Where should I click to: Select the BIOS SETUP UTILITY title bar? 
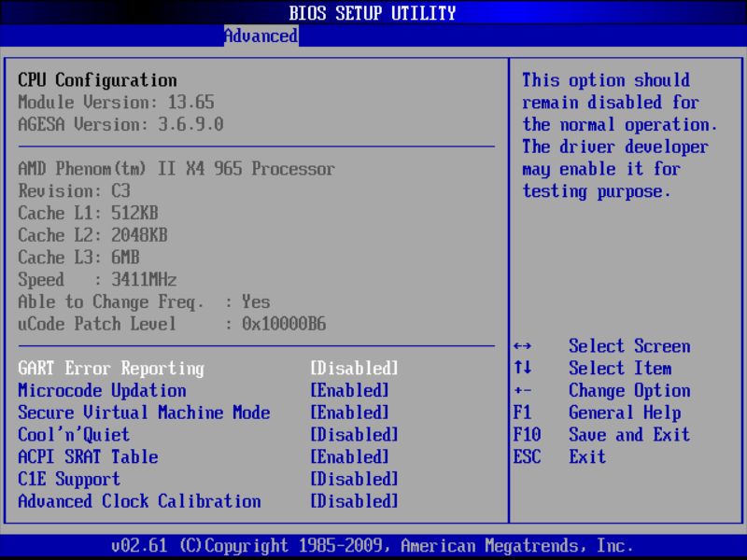click(x=373, y=13)
